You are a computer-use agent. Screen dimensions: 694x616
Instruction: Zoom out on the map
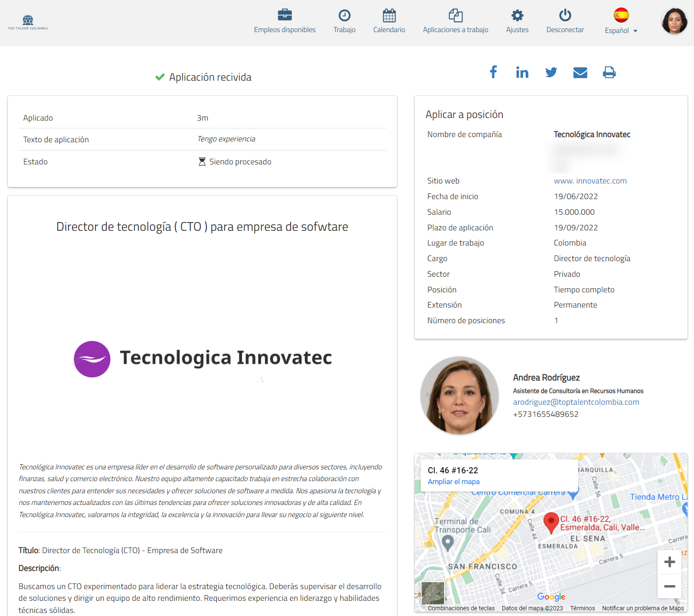(x=670, y=587)
